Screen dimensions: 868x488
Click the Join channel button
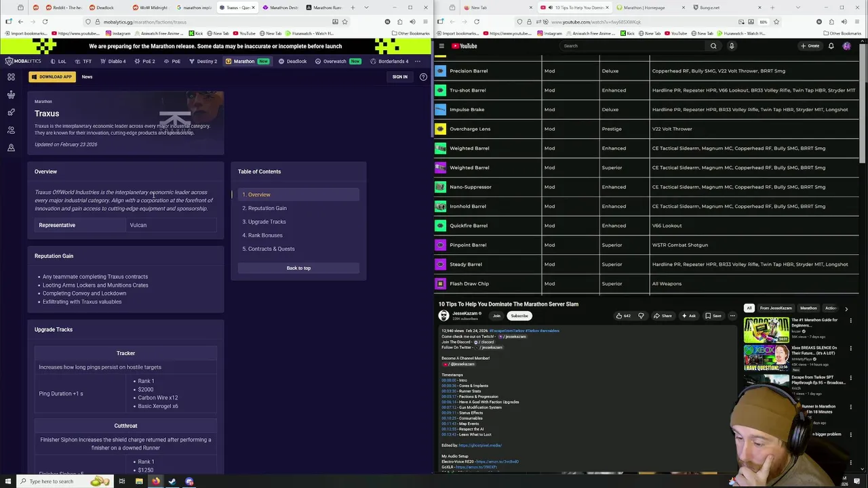tap(496, 316)
